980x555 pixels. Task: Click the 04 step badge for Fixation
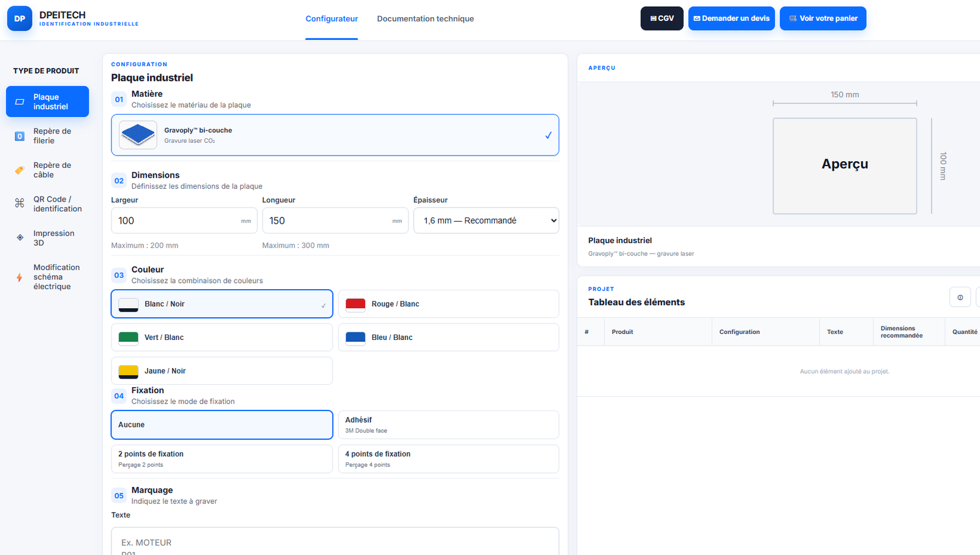tap(119, 396)
